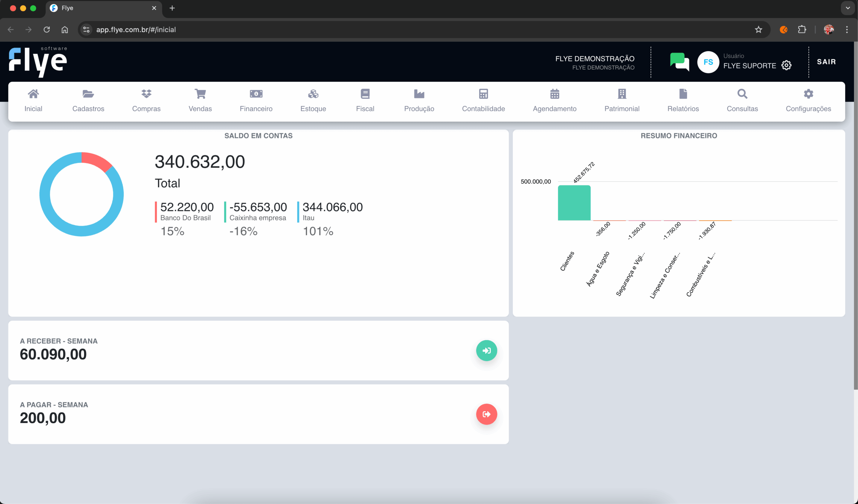858x504 pixels.
Task: Click the SAIR logout button
Action: pyautogui.click(x=826, y=62)
